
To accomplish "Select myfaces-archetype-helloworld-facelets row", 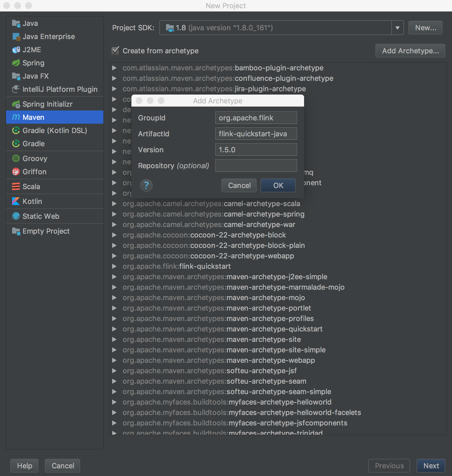I will click(278, 413).
